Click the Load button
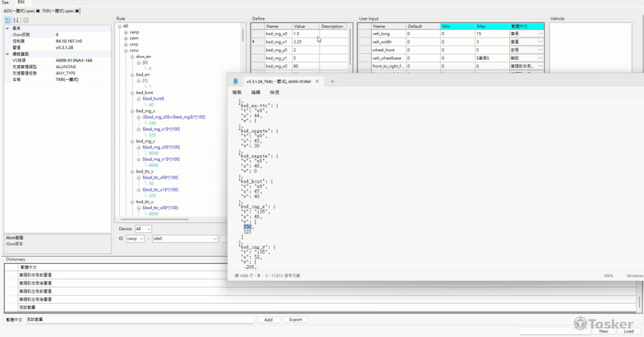The image size is (644, 337). coord(628,332)
